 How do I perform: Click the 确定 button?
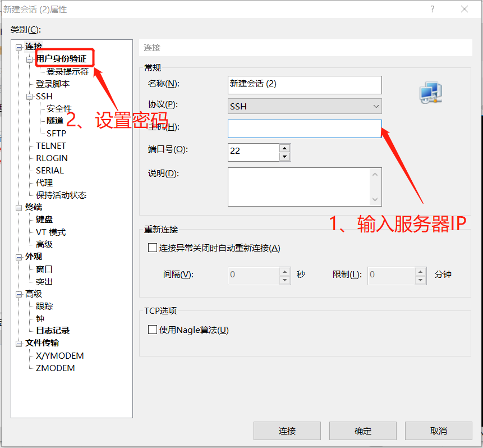363,431
